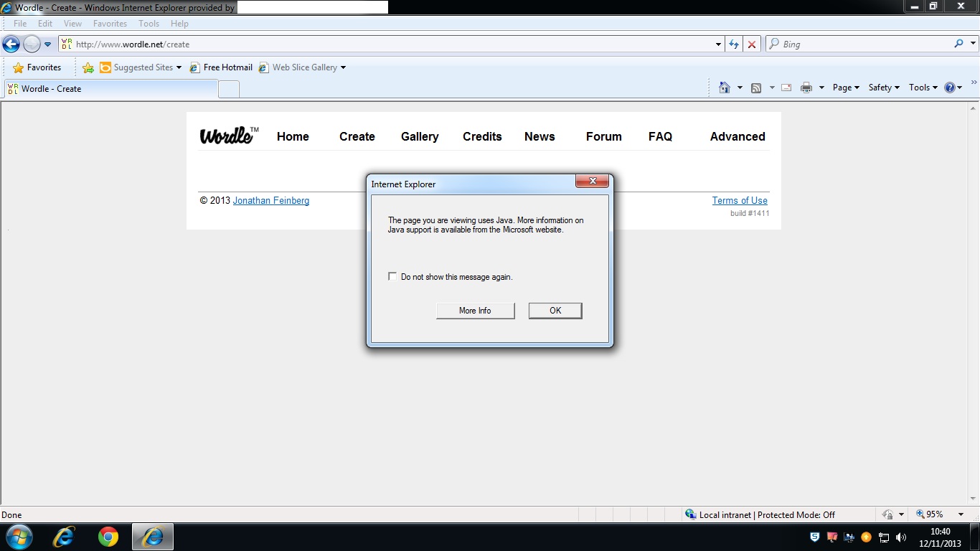The height and width of the screenshot is (551, 980).
Task: Click the Add to Favorites Bar star icon
Action: pyautogui.click(x=88, y=67)
